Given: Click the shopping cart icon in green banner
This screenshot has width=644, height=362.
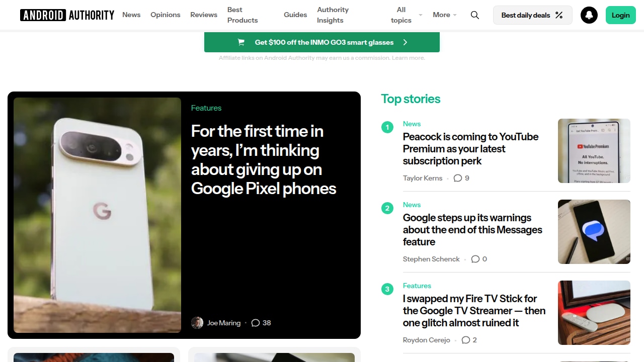Looking at the screenshot, I should (x=241, y=42).
